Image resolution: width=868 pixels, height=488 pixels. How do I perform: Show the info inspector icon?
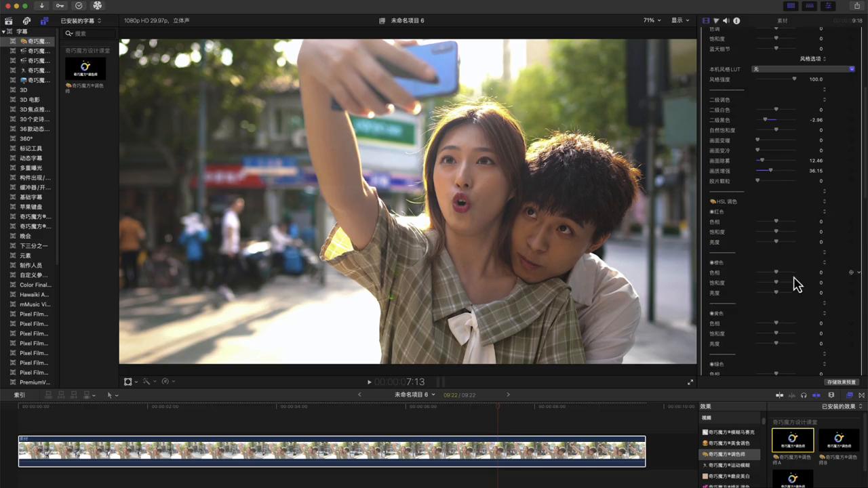point(736,21)
